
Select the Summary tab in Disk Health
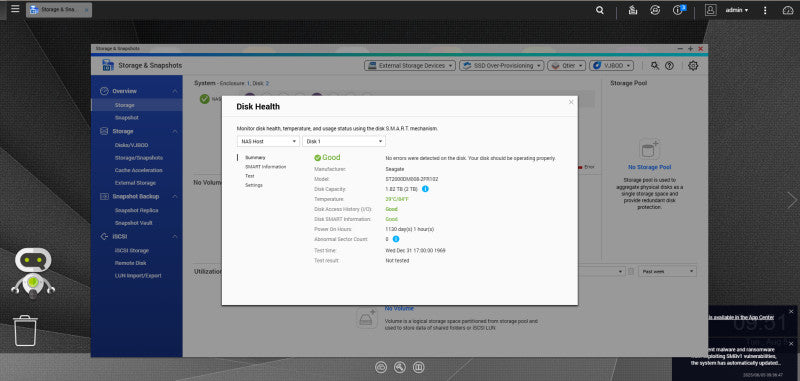click(x=255, y=158)
